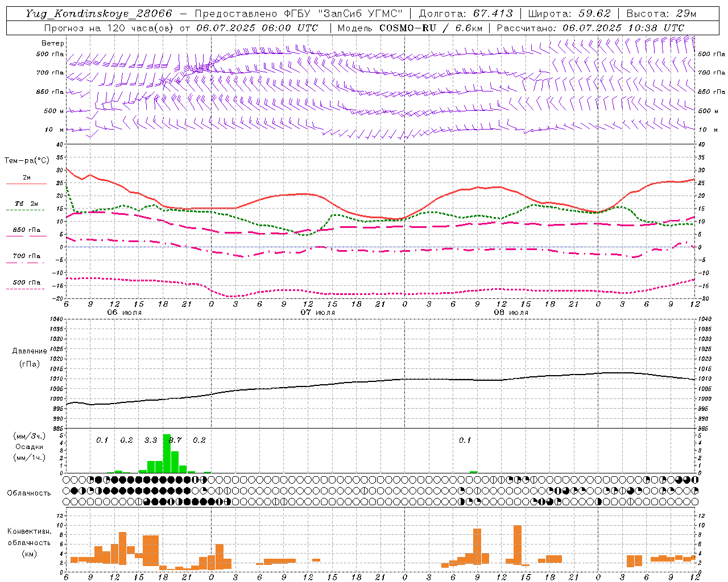Select the Тем-ра(°C) panel label
This screenshot has height=582, width=728.
pyautogui.click(x=27, y=161)
